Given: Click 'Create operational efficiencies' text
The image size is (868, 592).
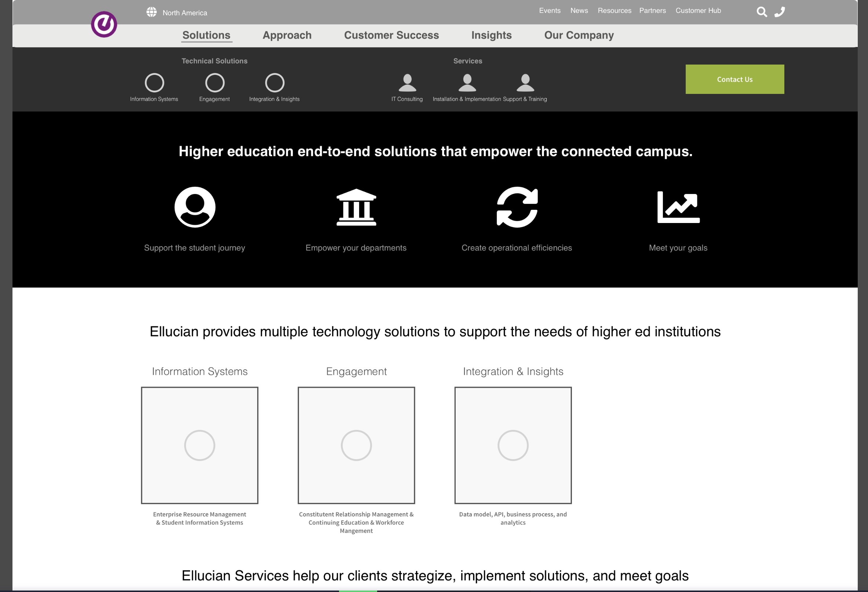Looking at the screenshot, I should 517,248.
